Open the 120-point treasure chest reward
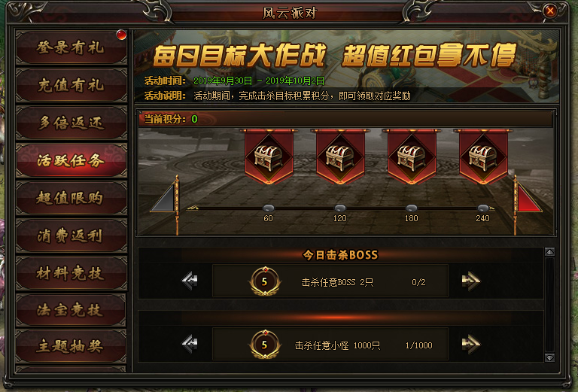The image size is (578, 392). (340, 157)
